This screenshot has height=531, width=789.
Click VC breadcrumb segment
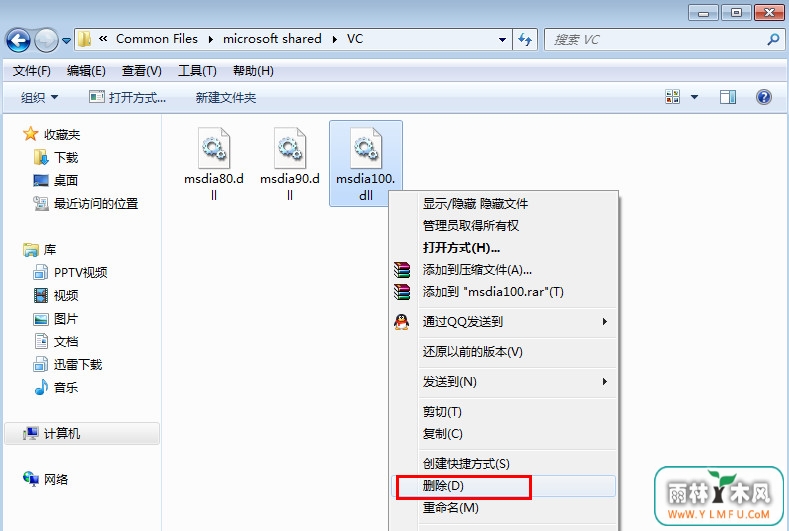(x=355, y=39)
